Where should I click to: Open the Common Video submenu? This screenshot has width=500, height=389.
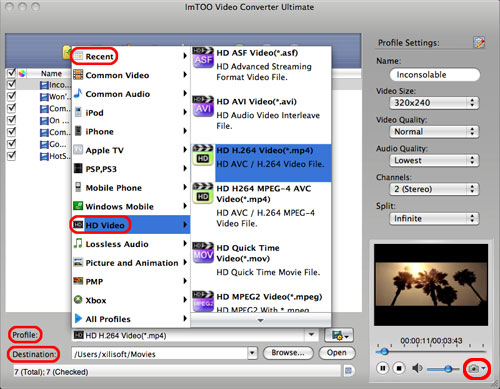click(131, 75)
